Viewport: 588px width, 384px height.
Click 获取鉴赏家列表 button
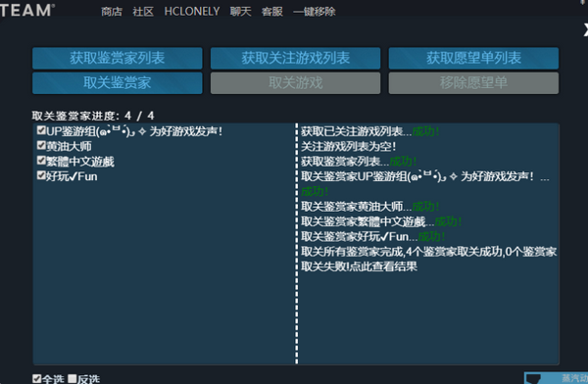tap(118, 58)
